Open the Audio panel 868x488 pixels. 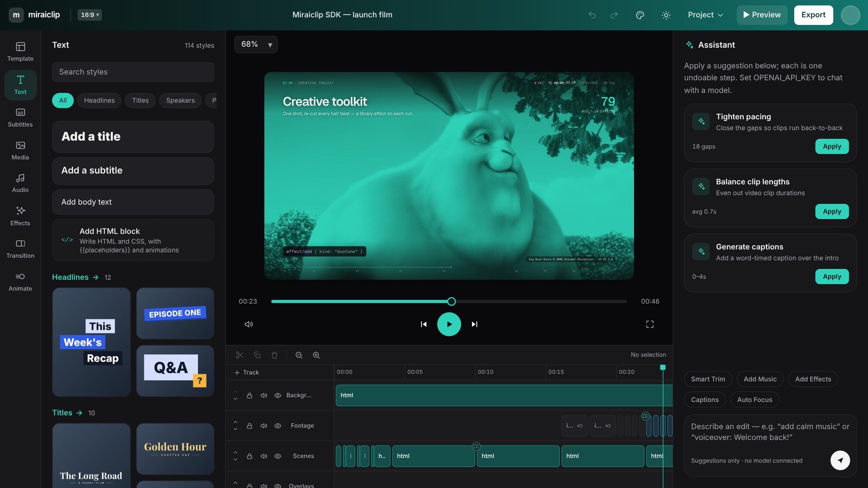[x=20, y=183]
